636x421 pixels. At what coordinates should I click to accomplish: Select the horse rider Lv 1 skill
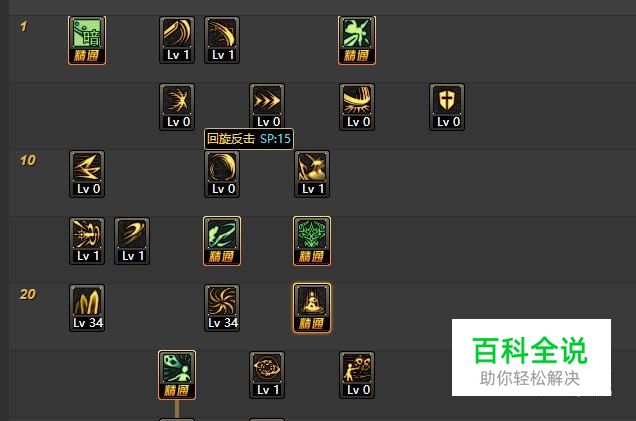[x=312, y=174]
